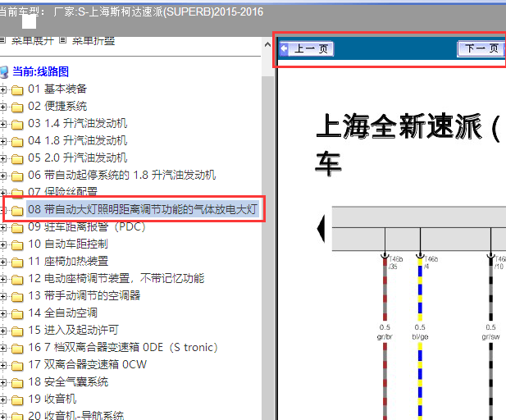Click 菜单展开 to expand all menus
This screenshot has height=420, width=506.
point(32,41)
